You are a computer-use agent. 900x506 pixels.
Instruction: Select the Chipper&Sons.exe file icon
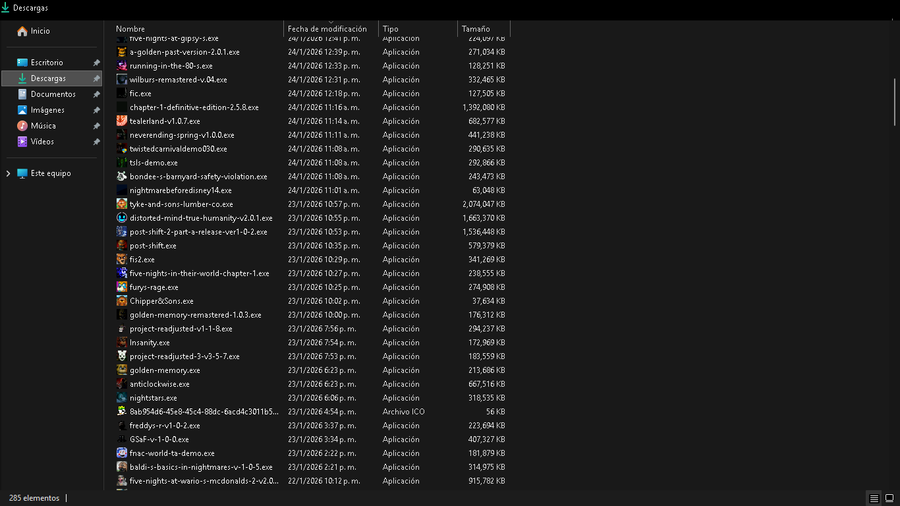tap(122, 301)
